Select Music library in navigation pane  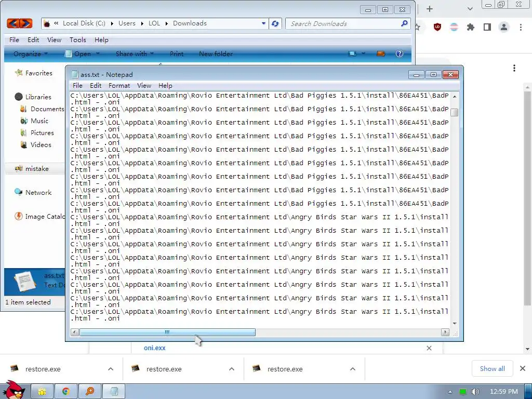(x=39, y=121)
